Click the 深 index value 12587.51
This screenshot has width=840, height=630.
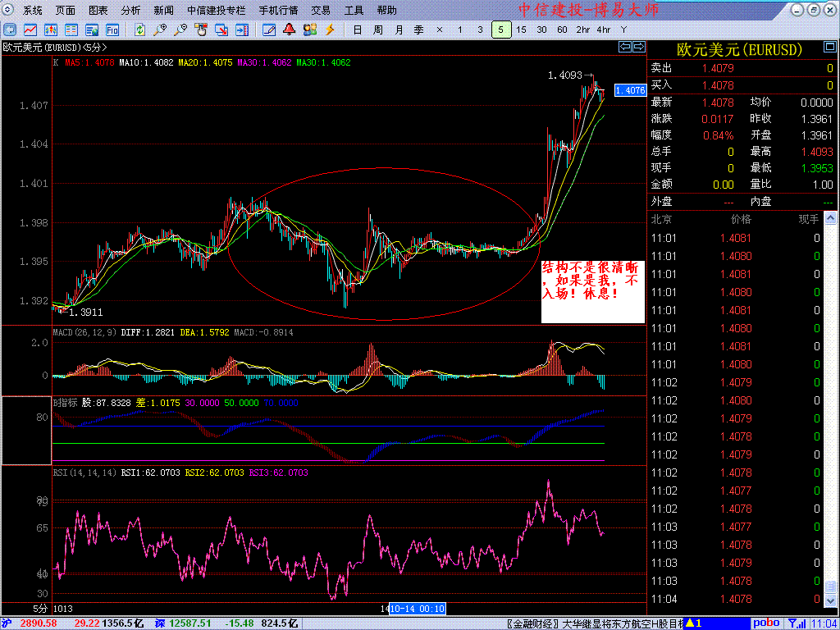pos(191,623)
